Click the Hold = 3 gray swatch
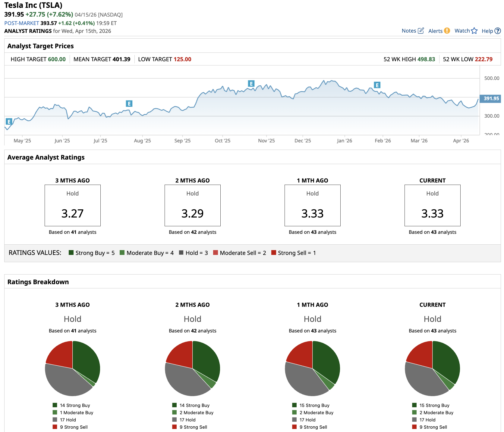The image size is (504, 432). 181,253
